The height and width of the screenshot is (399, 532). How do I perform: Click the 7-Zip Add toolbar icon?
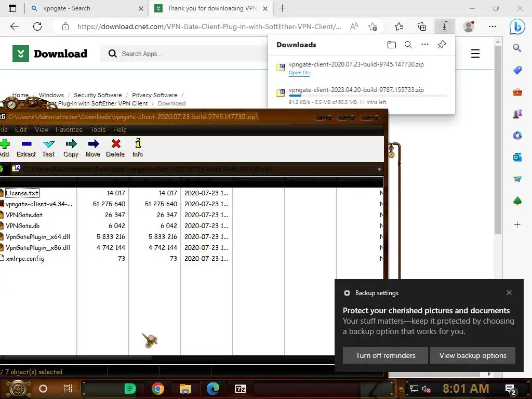click(5, 144)
